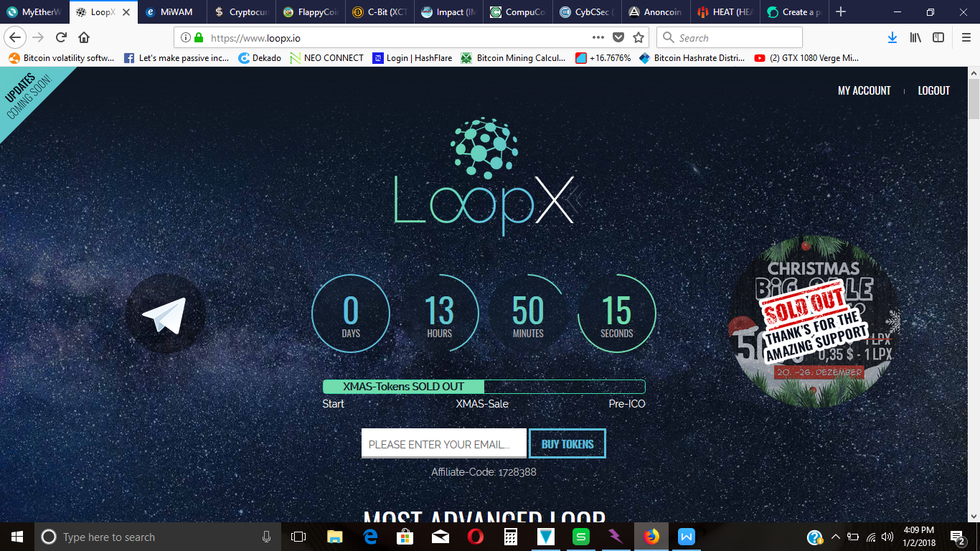Open the Telegram channel icon
980x551 pixels.
coord(165,314)
